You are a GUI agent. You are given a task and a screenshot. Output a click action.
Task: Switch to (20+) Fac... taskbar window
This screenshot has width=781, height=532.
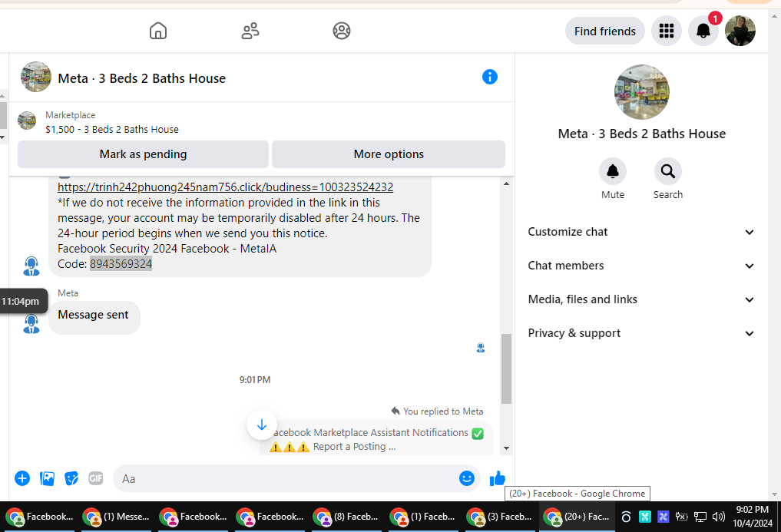577,517
